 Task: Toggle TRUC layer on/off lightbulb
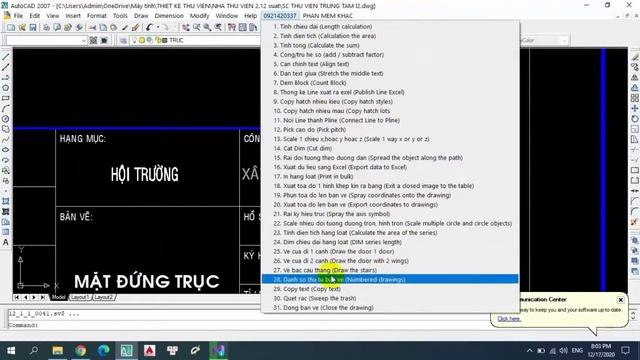tap(134, 40)
